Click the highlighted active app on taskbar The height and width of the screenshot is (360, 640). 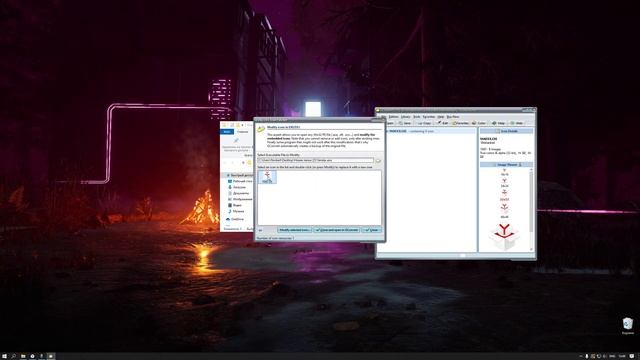point(51,356)
